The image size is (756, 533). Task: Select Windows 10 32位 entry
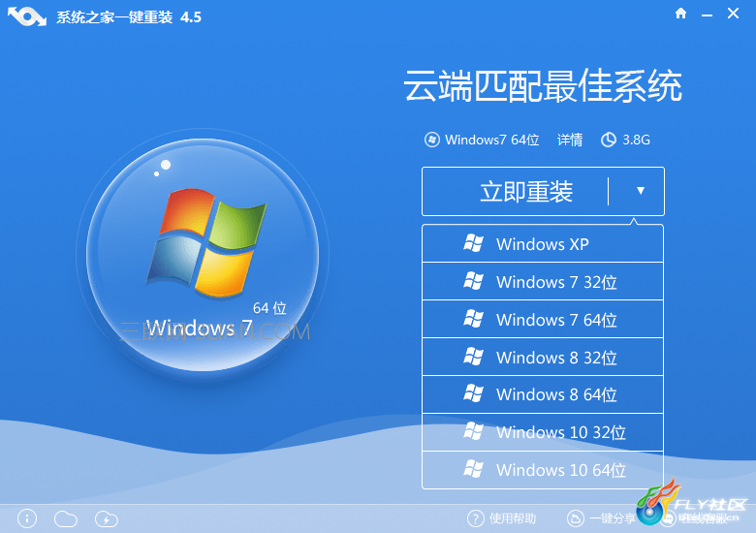tap(543, 432)
